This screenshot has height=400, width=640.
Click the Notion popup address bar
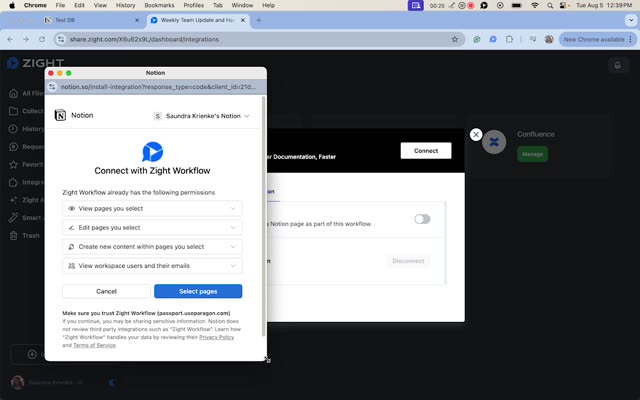click(158, 87)
